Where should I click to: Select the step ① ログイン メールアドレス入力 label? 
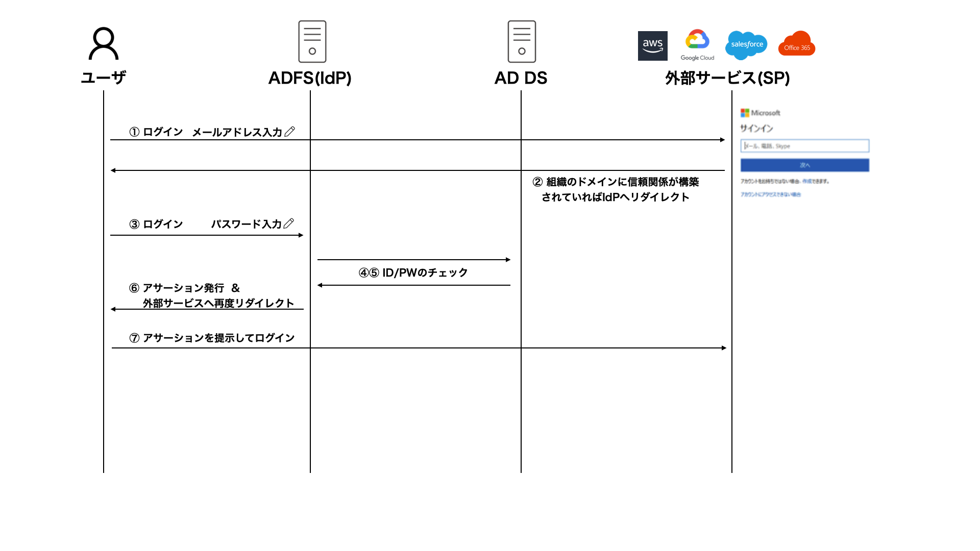pos(211,131)
